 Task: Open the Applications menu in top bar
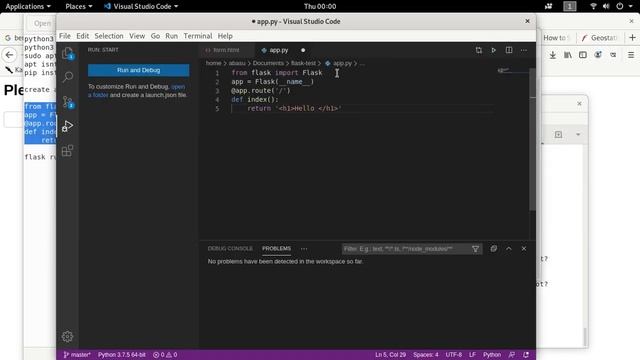[28, 7]
